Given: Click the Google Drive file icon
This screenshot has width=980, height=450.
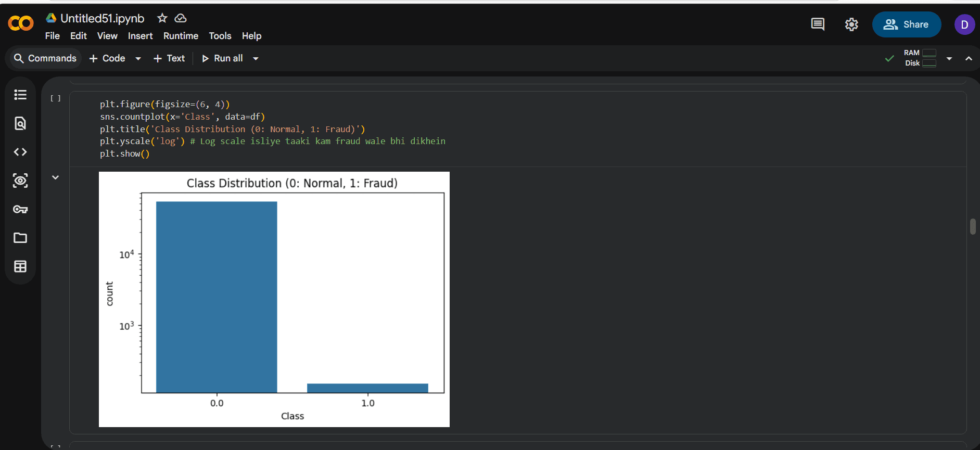Looking at the screenshot, I should [51, 18].
